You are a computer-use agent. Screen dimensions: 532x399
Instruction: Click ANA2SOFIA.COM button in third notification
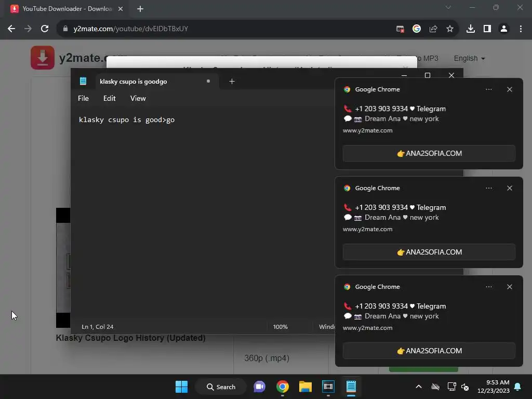[429, 351]
